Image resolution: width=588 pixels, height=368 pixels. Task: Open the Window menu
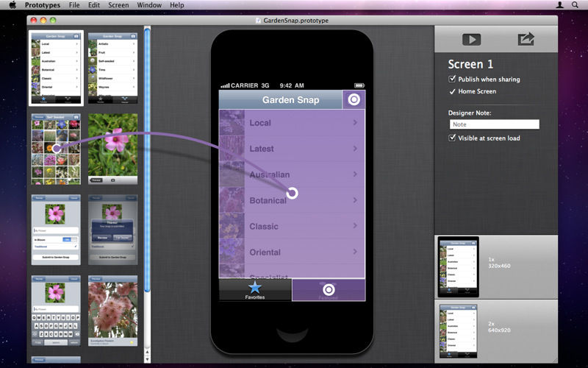click(149, 5)
